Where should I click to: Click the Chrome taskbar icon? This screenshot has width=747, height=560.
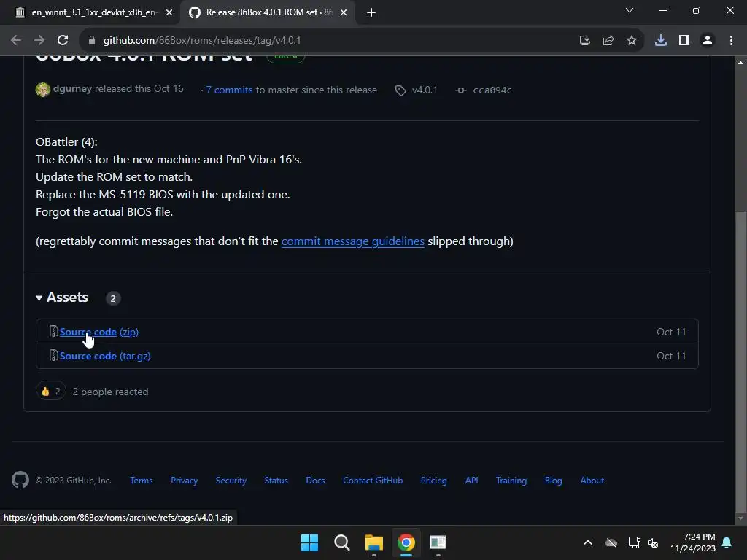point(406,542)
